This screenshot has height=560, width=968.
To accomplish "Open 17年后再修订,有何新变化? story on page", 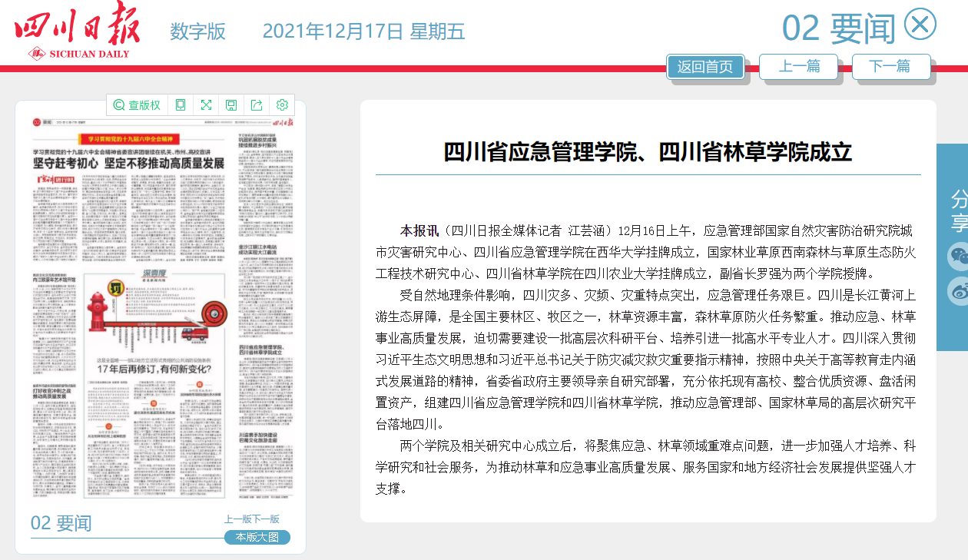I will point(154,368).
